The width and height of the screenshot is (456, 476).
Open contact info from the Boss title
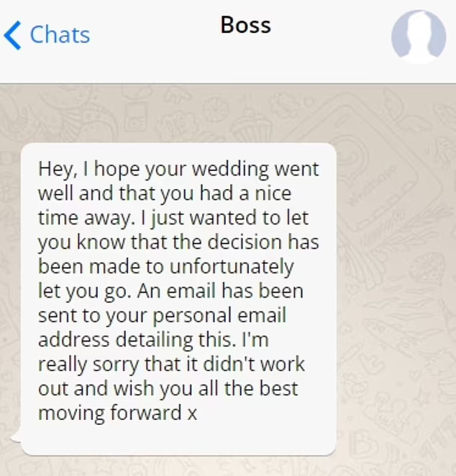click(245, 25)
